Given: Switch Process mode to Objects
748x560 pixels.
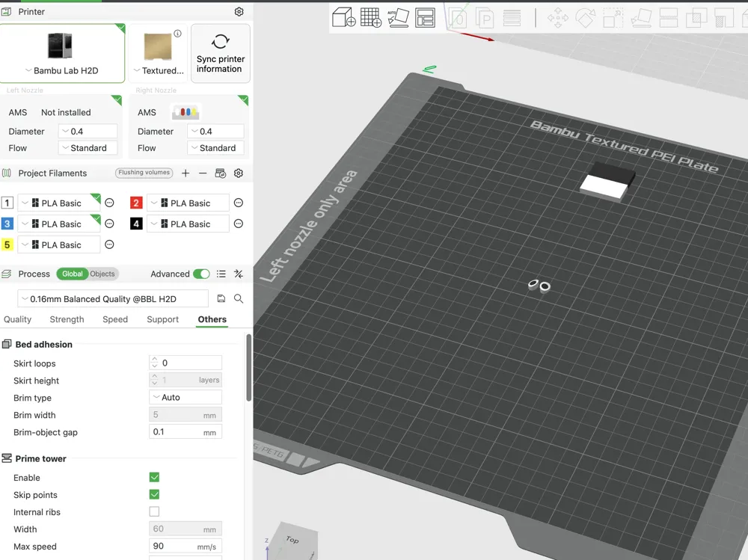Looking at the screenshot, I should [x=102, y=274].
